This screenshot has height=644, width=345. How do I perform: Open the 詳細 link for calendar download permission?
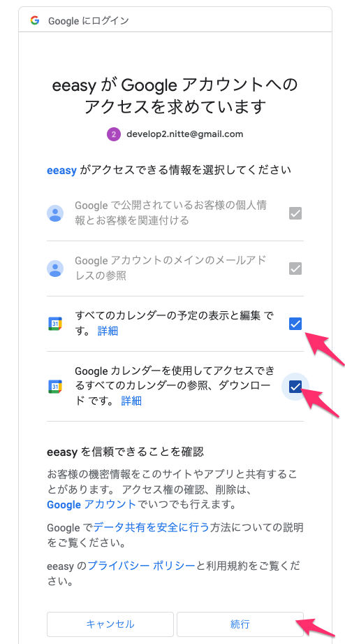pos(131,401)
